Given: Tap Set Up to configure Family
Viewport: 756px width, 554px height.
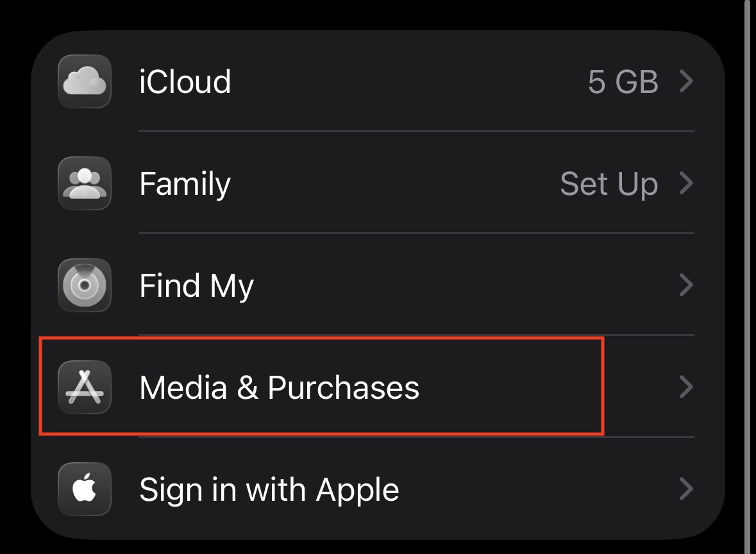Looking at the screenshot, I should point(609,183).
